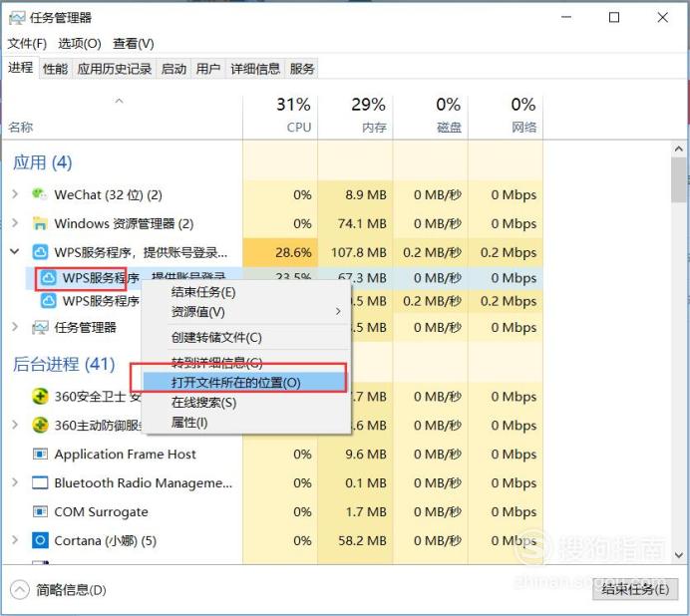Viewport: 690px width, 616px height.
Task: Click the Bluetooth Radio Management icon
Action: (x=40, y=482)
